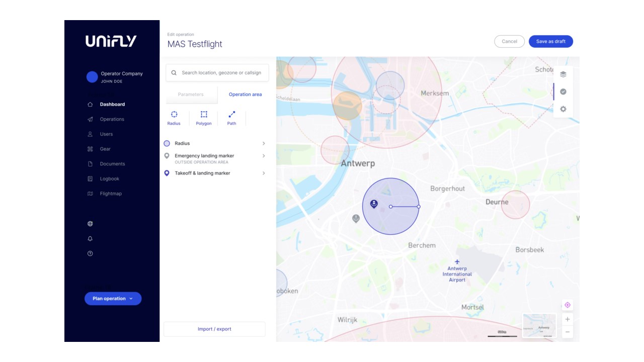The height and width of the screenshot is (362, 644).
Task: Click the Operations paper-plane icon
Action: point(90,119)
